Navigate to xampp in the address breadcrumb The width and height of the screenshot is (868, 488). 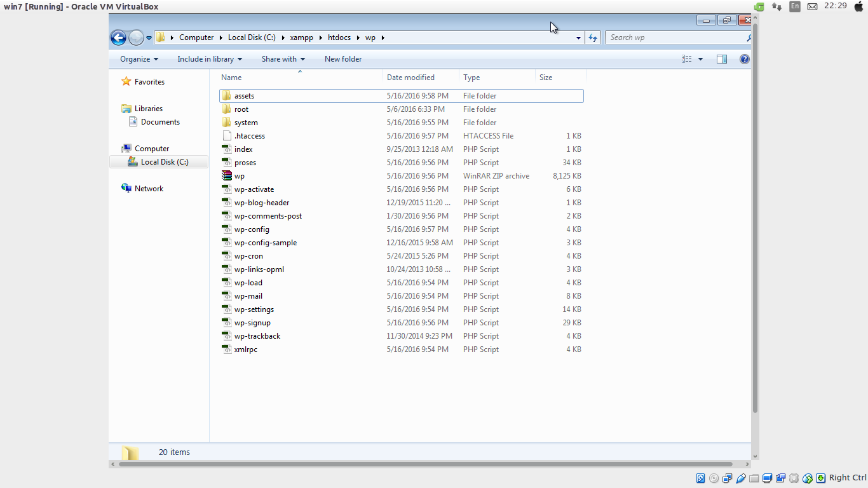tap(302, 37)
